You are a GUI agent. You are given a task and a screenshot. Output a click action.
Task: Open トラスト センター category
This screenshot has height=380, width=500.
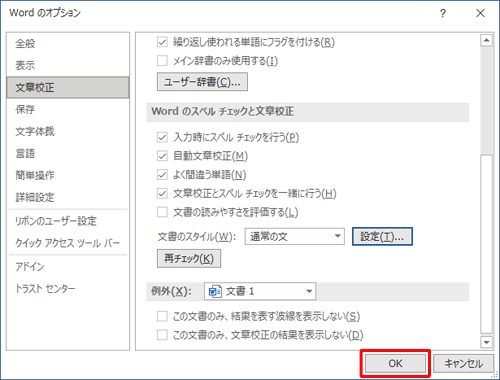click(68, 289)
